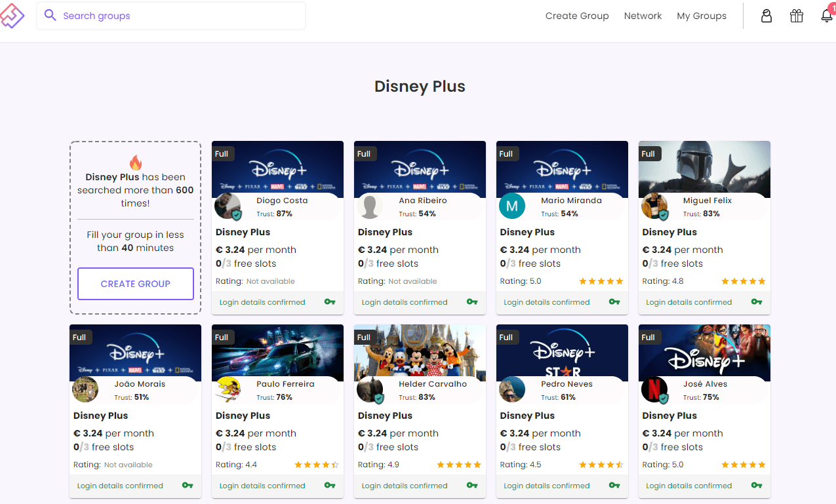Click the star rating on Pedro Neves's card
The image size is (836, 504).
point(601,465)
